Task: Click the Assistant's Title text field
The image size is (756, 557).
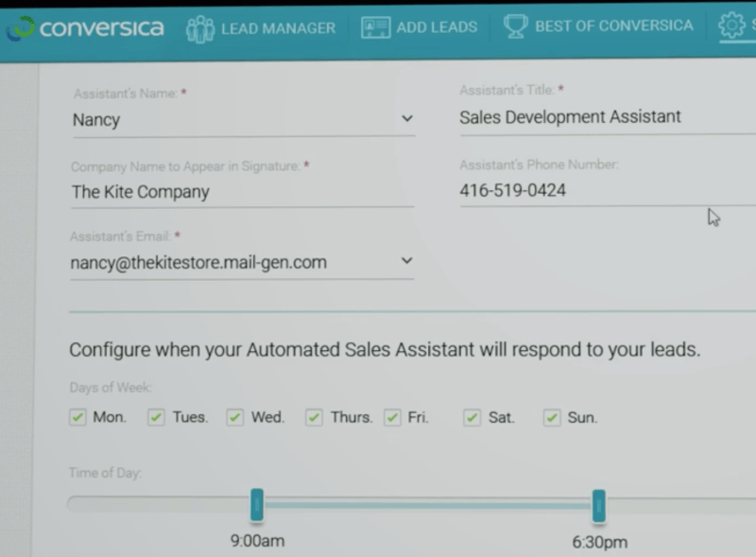Action: [x=605, y=117]
